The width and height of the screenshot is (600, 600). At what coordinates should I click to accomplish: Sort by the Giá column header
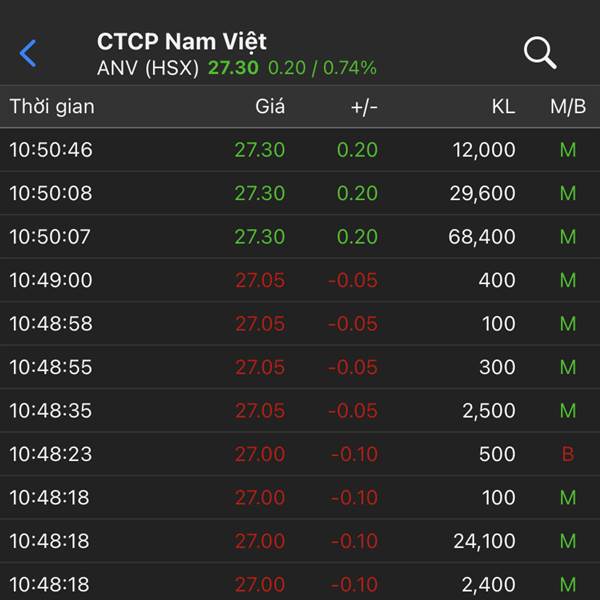click(x=270, y=106)
